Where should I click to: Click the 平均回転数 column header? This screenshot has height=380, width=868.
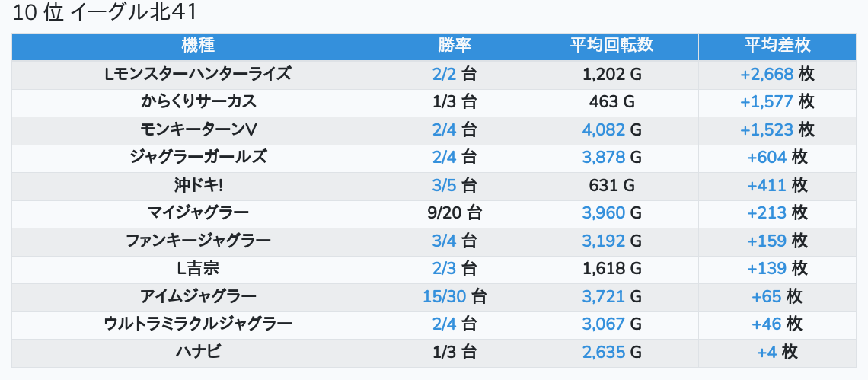[611, 46]
